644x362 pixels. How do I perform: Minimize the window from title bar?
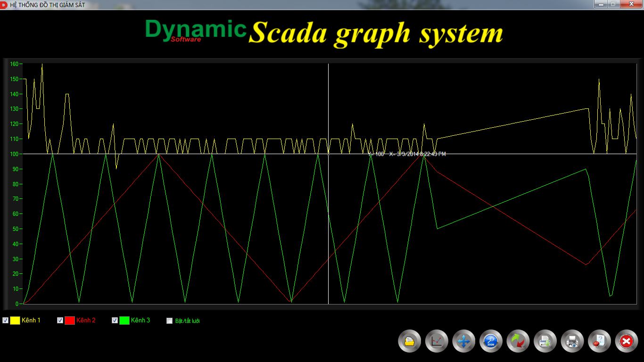tap(600, 4)
